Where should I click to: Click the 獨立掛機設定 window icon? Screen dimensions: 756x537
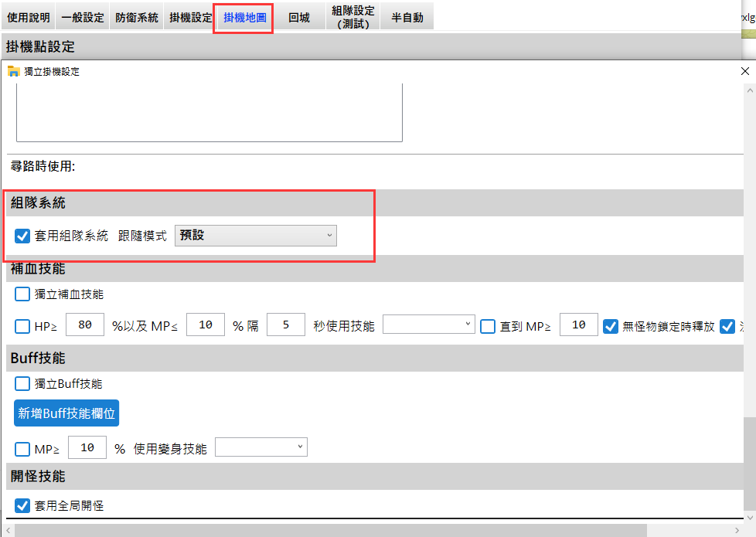13,71
